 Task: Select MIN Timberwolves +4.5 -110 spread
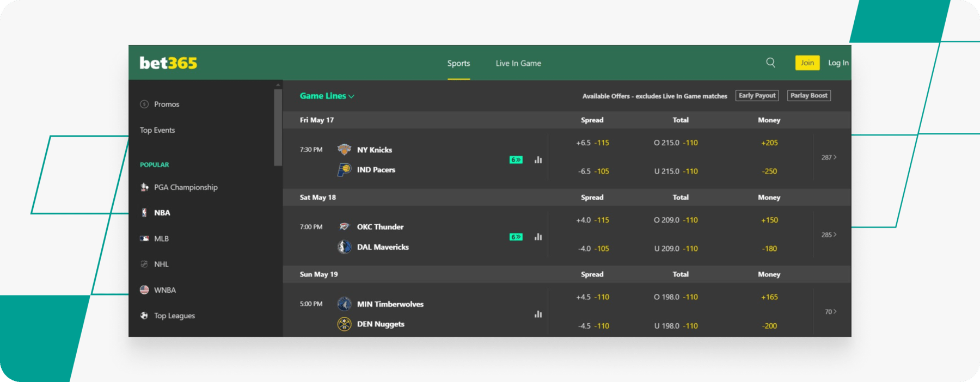coord(592,297)
